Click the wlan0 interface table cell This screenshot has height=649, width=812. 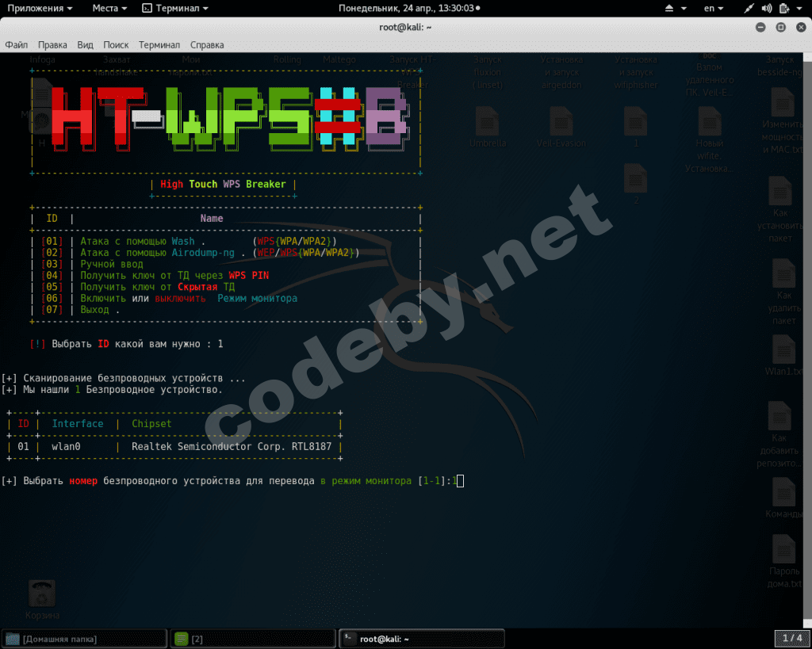coord(67,447)
